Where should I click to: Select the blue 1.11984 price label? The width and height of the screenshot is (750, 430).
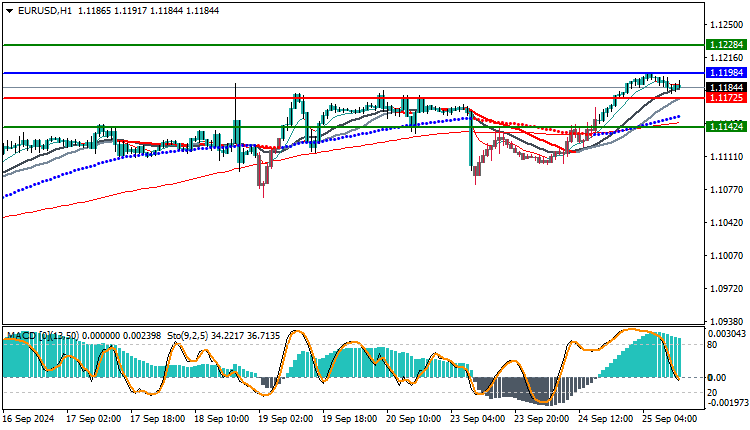coord(727,73)
